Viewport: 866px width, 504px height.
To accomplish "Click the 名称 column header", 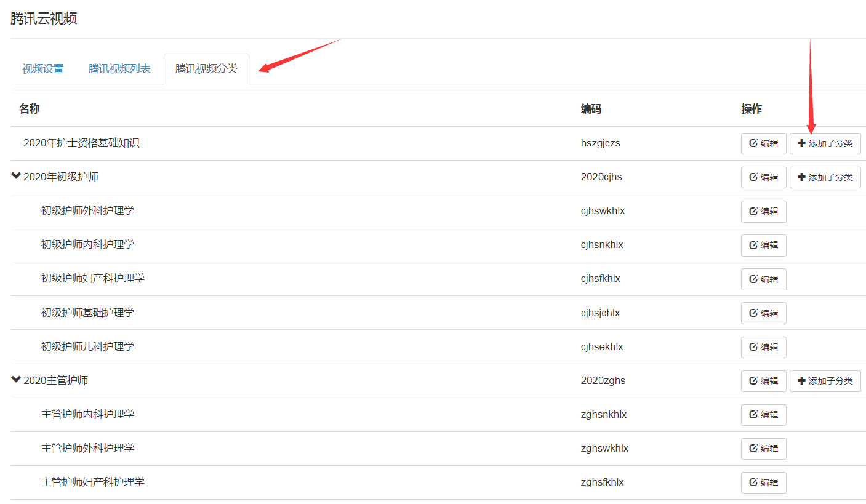I will [x=30, y=109].
